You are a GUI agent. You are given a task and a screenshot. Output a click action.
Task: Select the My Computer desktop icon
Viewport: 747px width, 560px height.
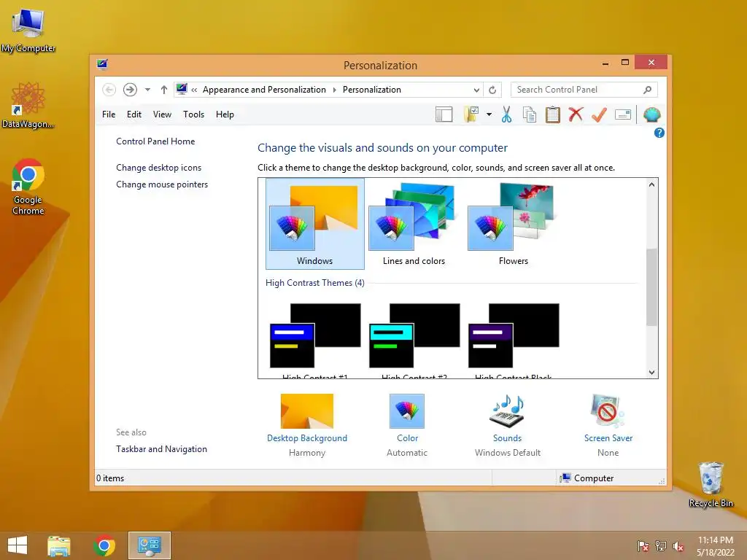[28, 31]
